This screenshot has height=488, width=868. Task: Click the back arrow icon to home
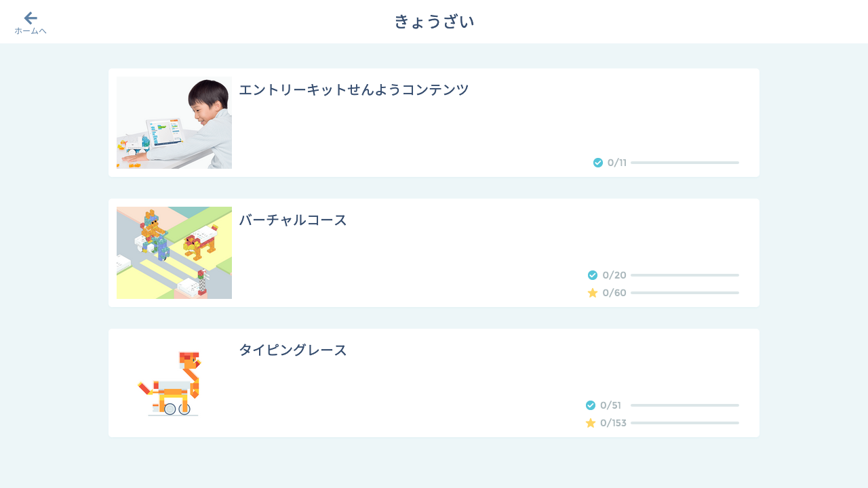31,18
